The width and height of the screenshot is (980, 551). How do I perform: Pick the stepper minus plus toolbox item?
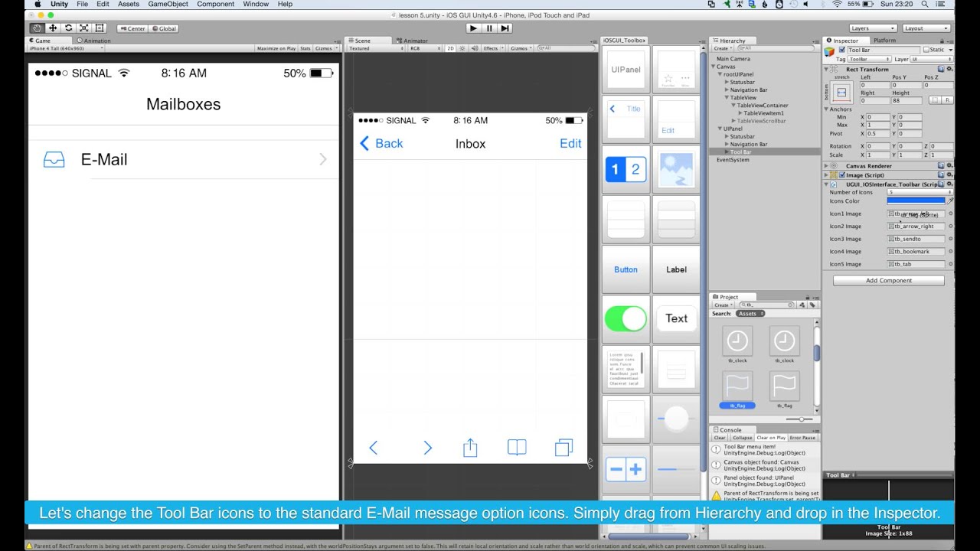[x=626, y=468]
